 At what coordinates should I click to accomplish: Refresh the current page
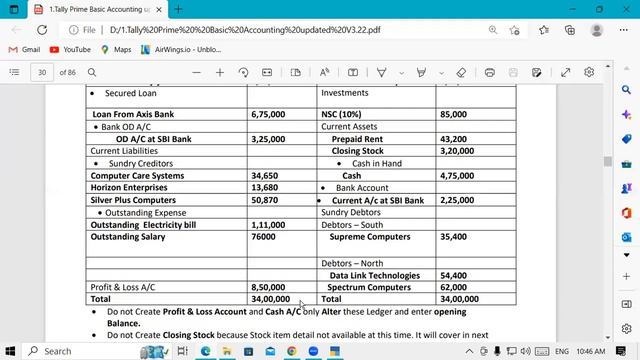tap(42, 30)
